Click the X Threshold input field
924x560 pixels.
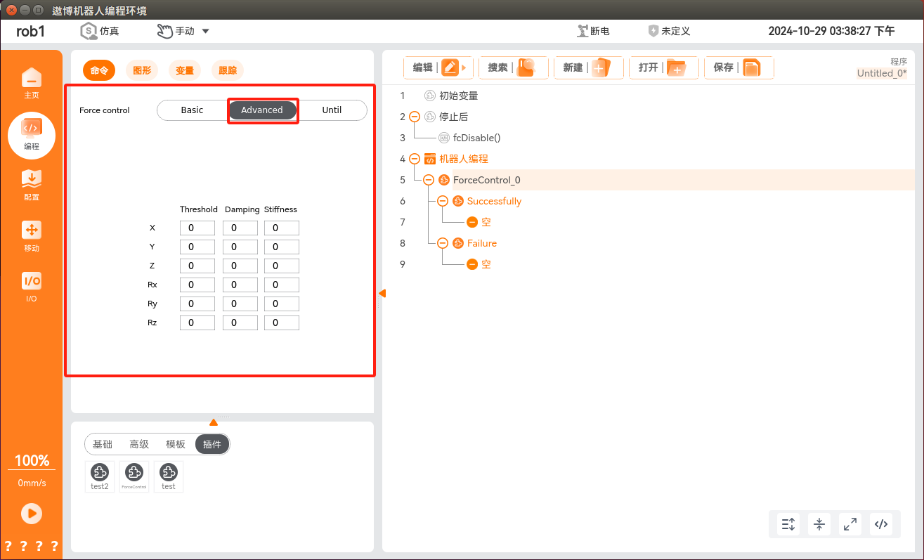point(197,228)
